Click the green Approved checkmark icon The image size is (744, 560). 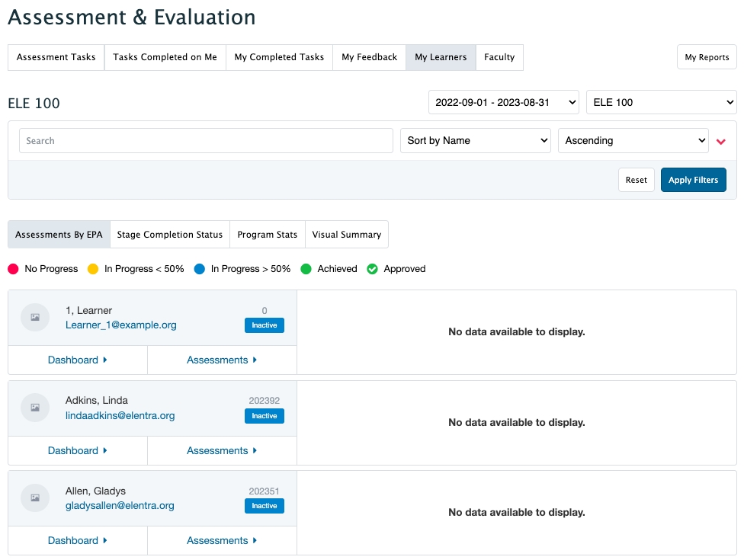[x=373, y=269]
